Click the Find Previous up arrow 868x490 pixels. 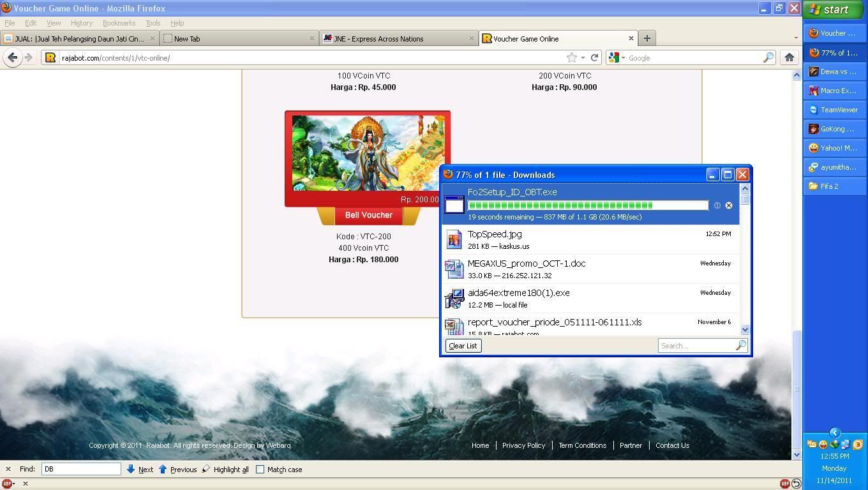(x=163, y=469)
